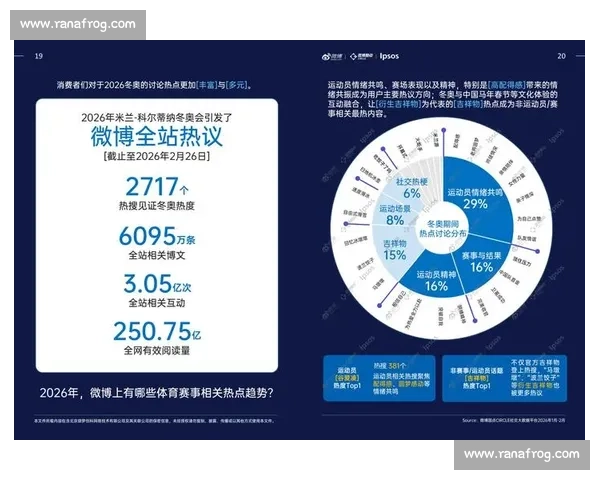Click the Source citation line at bottom right
Viewport: 600px width, 480px height.
click(x=513, y=420)
